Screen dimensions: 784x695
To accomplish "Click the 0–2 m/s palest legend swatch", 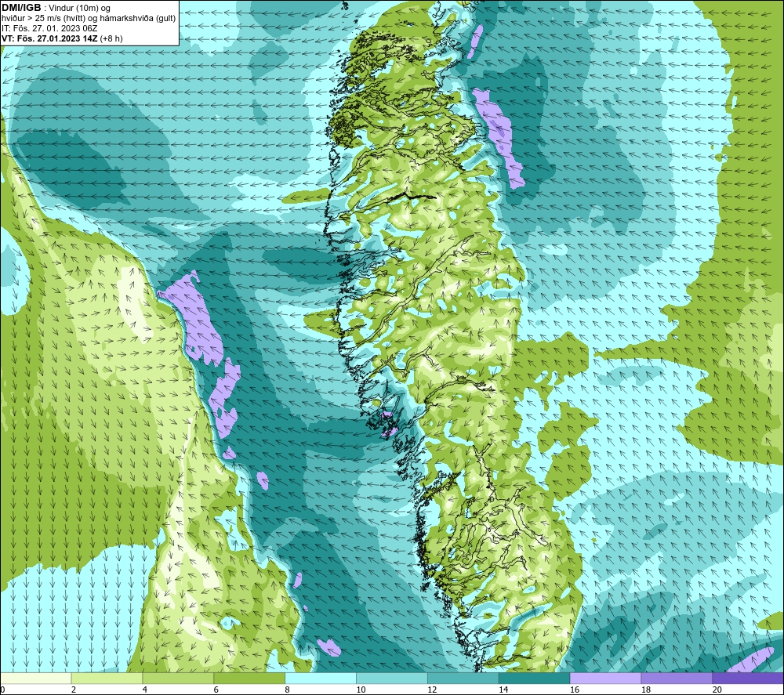I will pyautogui.click(x=36, y=679).
